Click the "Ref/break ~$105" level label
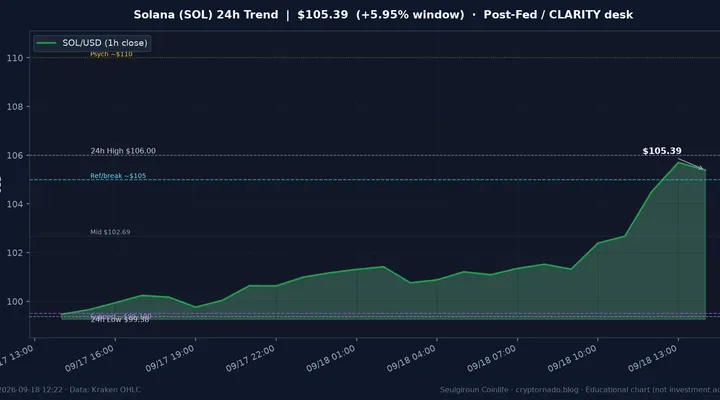The image size is (720, 400). click(x=118, y=176)
